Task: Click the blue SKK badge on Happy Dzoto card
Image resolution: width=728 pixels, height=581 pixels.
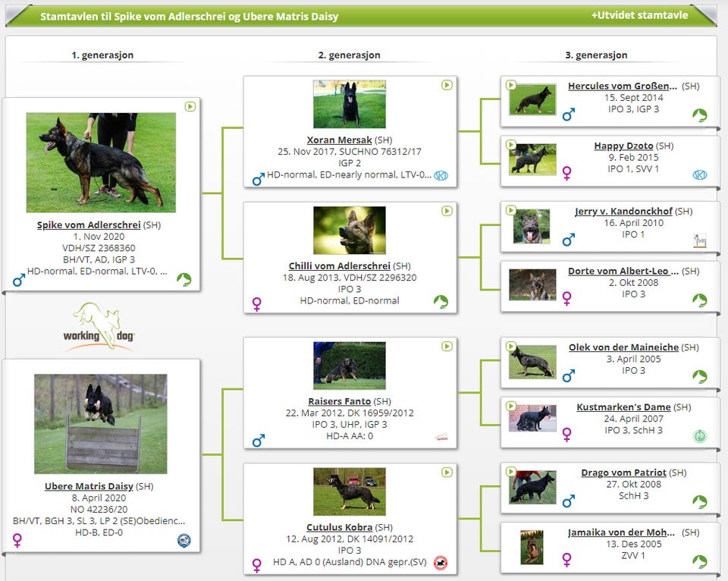Action: click(x=700, y=174)
